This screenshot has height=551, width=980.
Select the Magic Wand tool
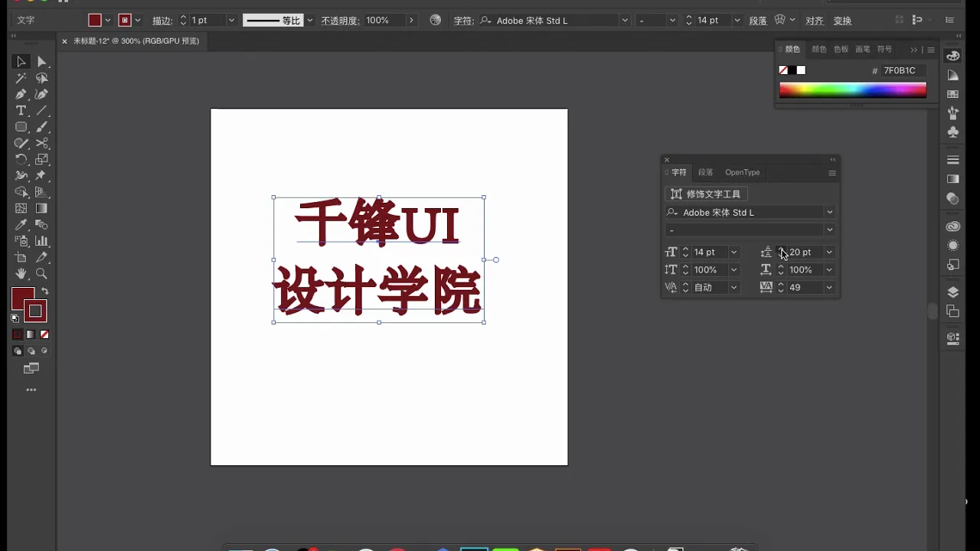(x=21, y=78)
